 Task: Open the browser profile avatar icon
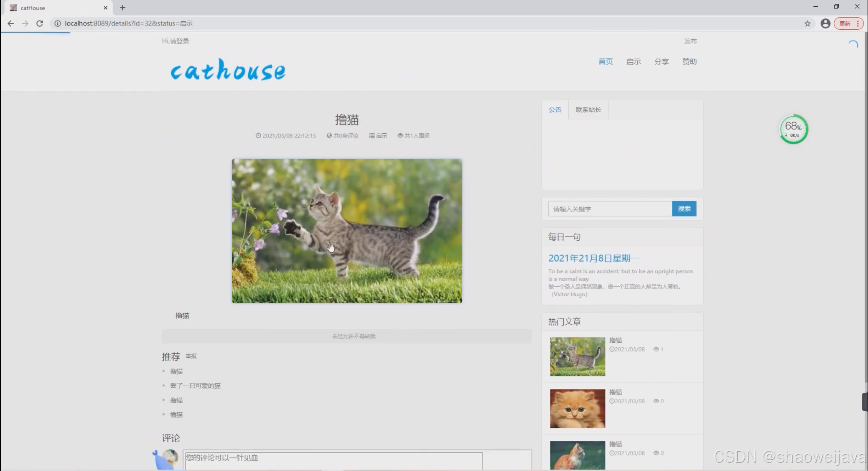pyautogui.click(x=825, y=23)
